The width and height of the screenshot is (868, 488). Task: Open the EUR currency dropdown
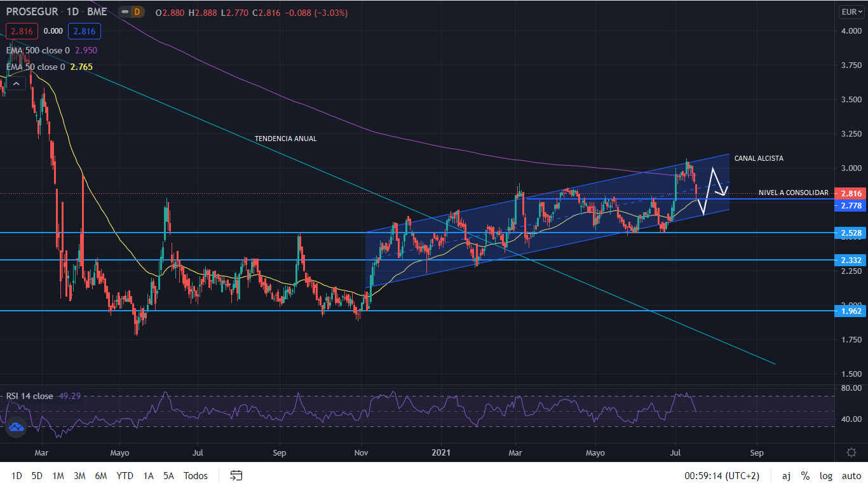click(851, 11)
